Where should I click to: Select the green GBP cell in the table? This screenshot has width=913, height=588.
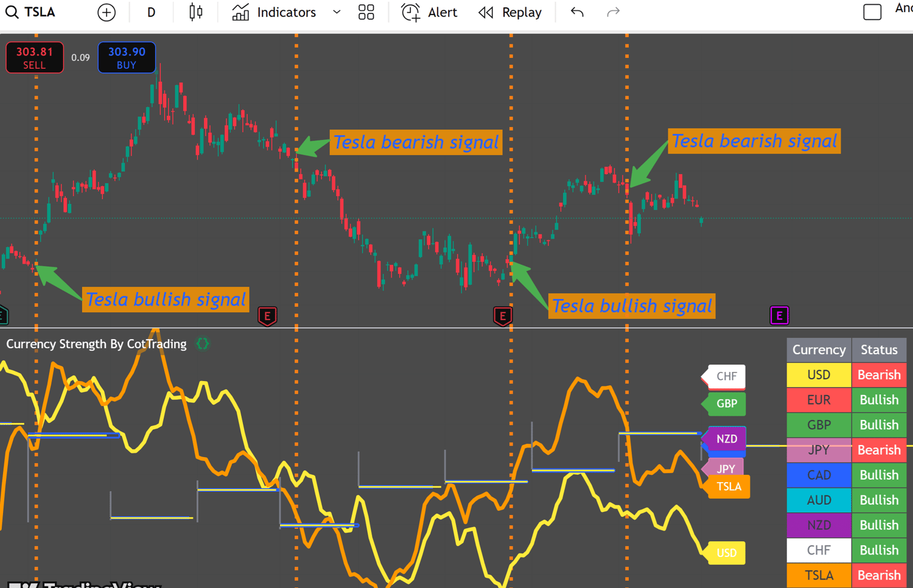click(x=819, y=425)
